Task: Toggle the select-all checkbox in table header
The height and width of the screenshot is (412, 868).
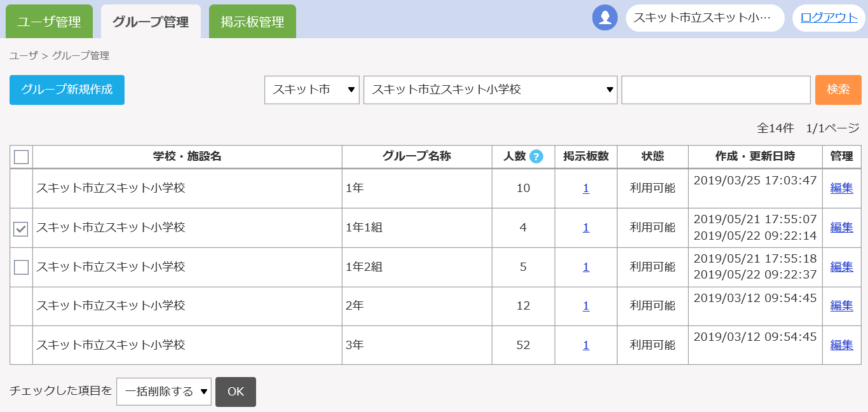Action: (x=21, y=156)
